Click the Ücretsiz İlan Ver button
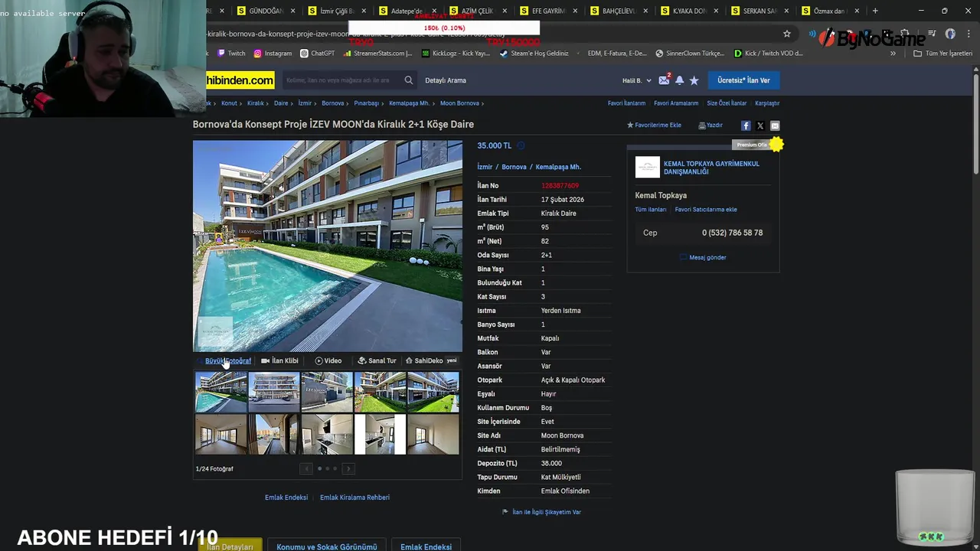 coord(743,80)
